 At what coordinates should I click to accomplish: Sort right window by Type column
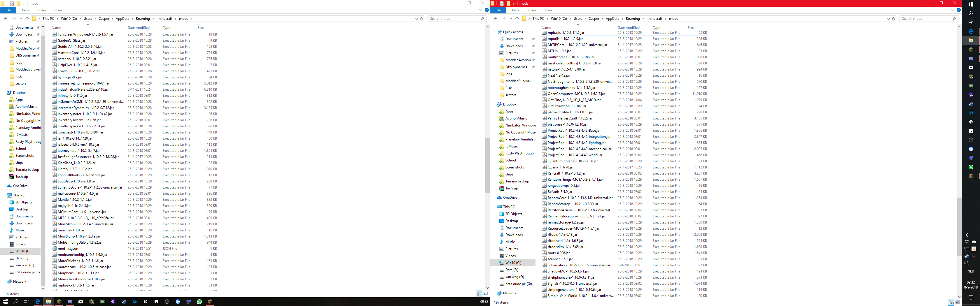pos(657,28)
